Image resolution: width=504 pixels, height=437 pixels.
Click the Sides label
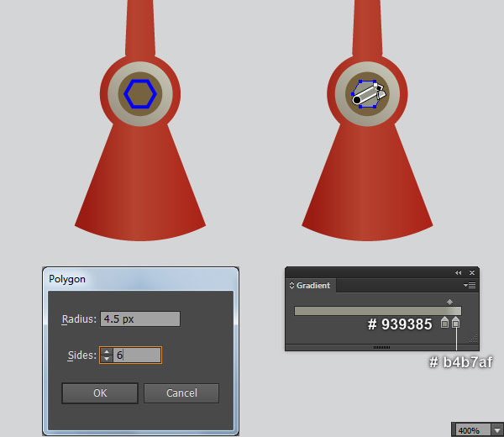tap(82, 355)
